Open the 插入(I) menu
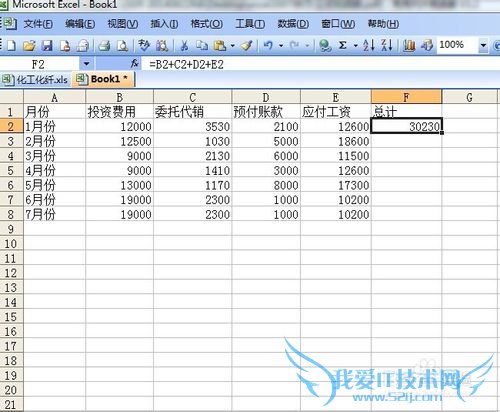 pyautogui.click(x=164, y=24)
